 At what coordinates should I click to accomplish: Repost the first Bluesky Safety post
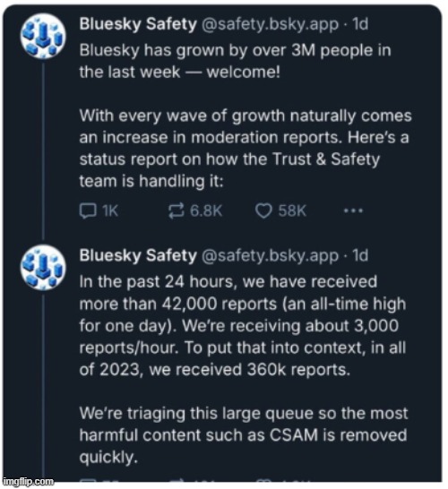(x=177, y=210)
